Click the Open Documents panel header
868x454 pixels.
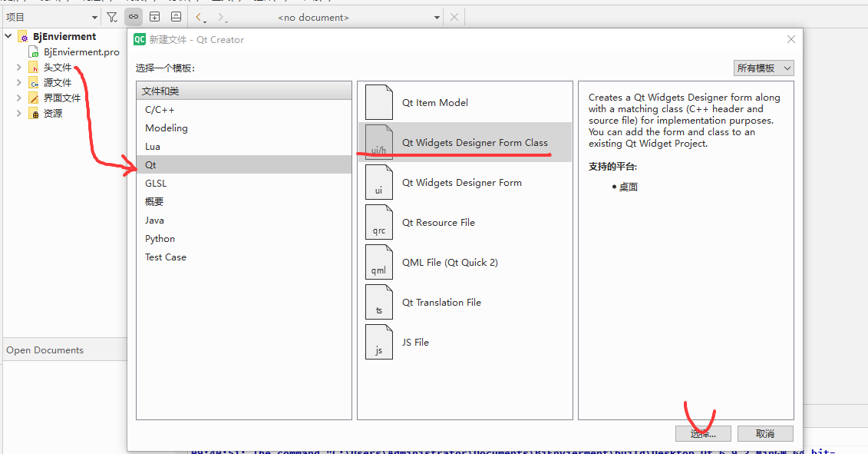pyautogui.click(x=64, y=350)
